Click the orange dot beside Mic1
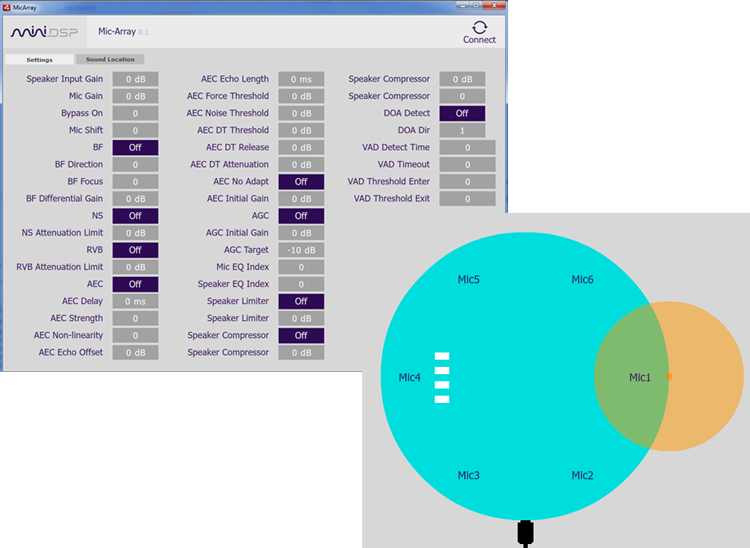This screenshot has width=750, height=548. [669, 376]
